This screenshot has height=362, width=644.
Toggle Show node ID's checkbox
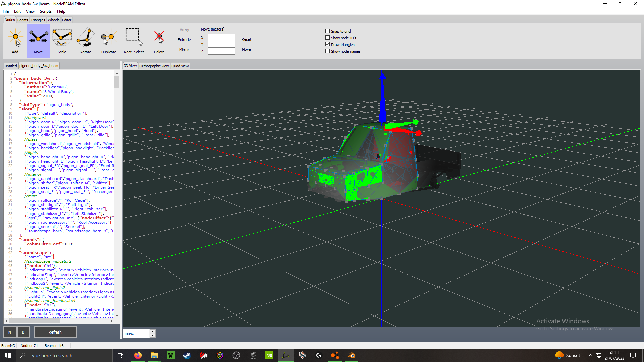click(x=328, y=38)
